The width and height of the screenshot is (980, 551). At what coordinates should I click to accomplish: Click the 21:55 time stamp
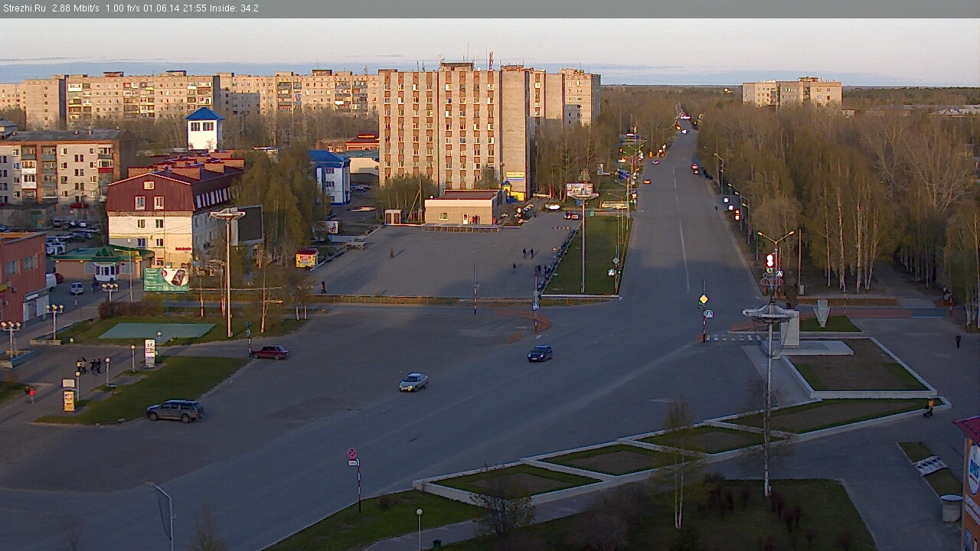click(x=194, y=8)
